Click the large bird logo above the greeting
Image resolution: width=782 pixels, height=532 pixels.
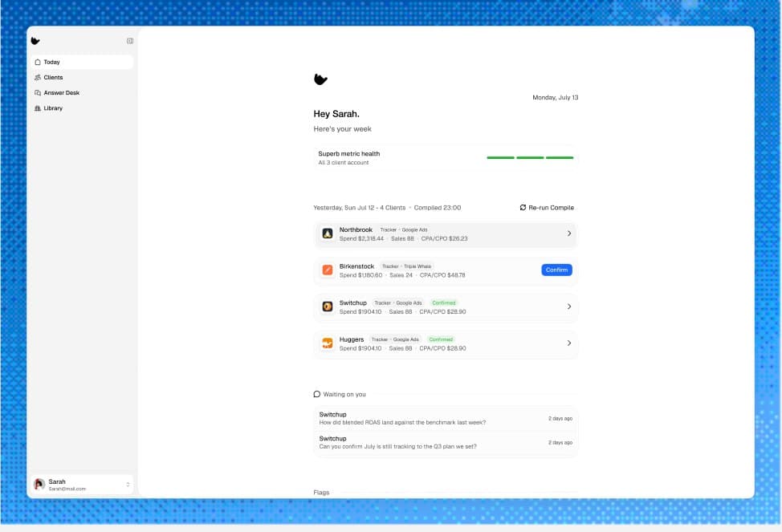pyautogui.click(x=320, y=79)
